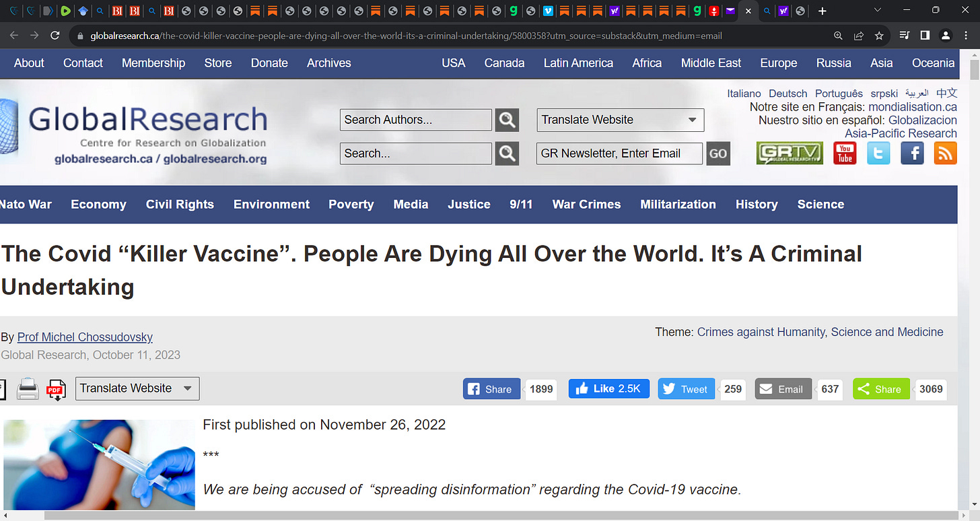The height and width of the screenshot is (521, 980).
Task: Open the Economy topic in the navigation bar
Action: 99,204
